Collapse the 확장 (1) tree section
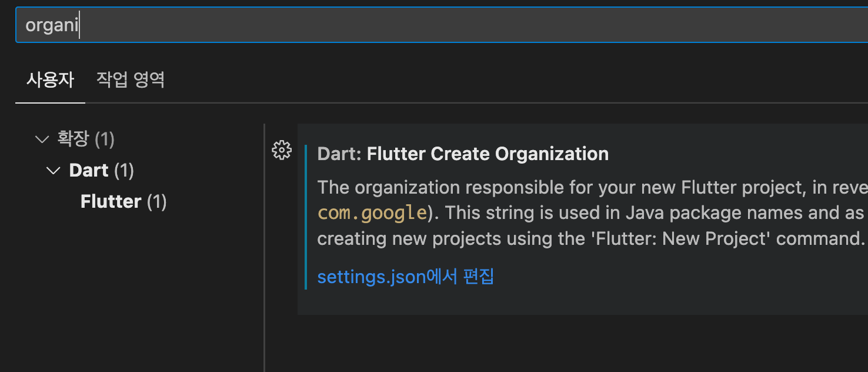868x372 pixels. (42, 139)
